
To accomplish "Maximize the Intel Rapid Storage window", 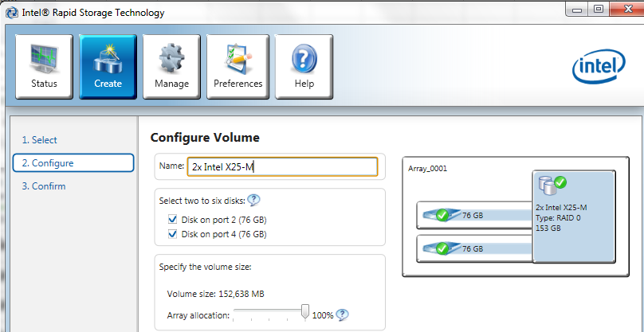I will [599, 10].
